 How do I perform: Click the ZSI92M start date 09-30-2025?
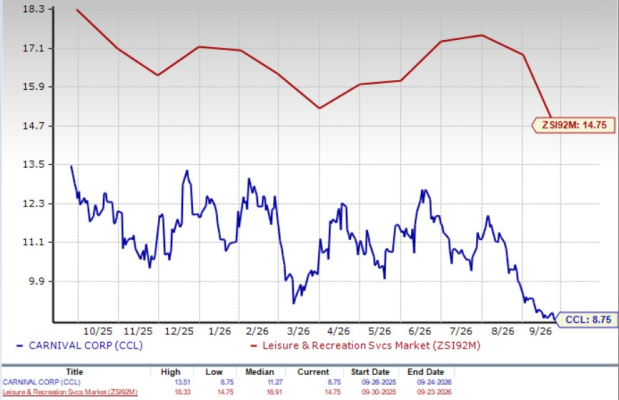[x=379, y=392]
